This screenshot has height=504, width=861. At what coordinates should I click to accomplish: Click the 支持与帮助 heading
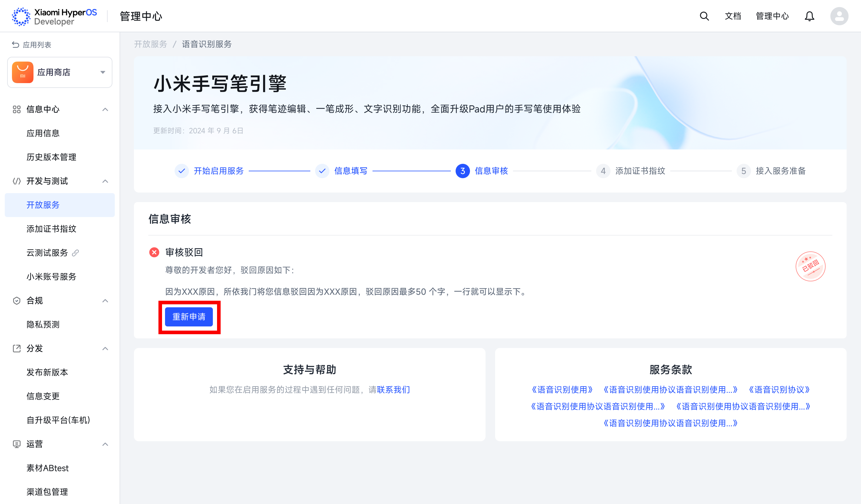tap(309, 370)
